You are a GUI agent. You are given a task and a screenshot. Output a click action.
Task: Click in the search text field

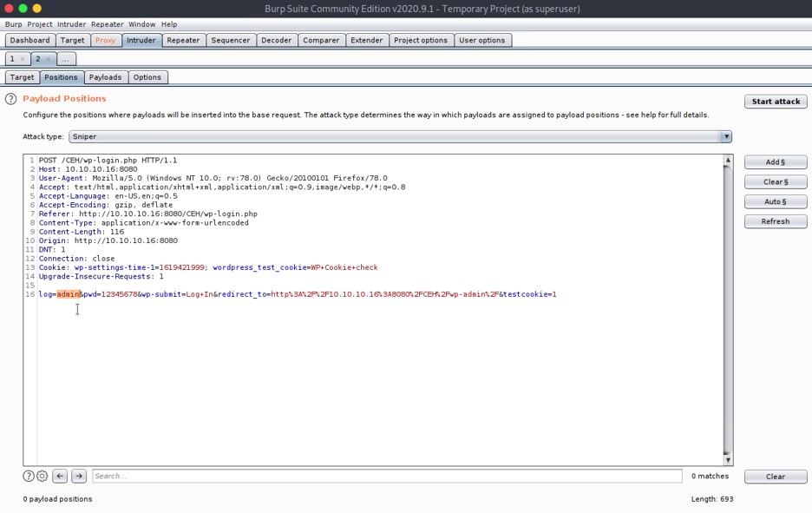pos(386,476)
